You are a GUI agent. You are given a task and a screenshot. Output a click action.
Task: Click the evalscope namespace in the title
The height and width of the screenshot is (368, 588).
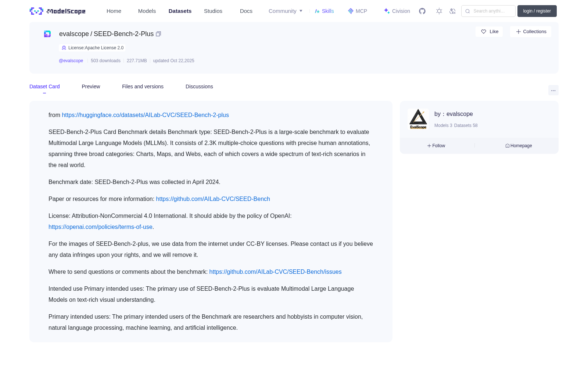[74, 34]
